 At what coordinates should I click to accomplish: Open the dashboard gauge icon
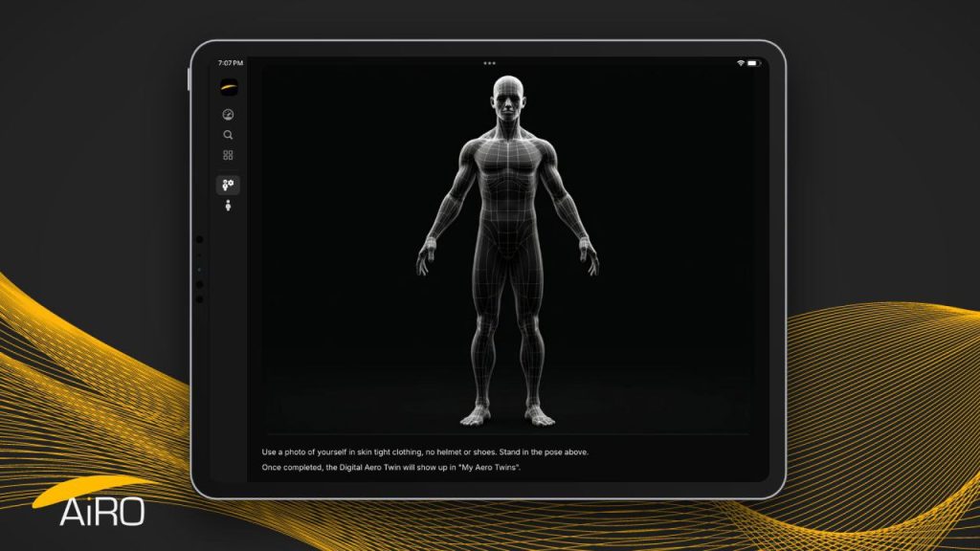(x=228, y=115)
